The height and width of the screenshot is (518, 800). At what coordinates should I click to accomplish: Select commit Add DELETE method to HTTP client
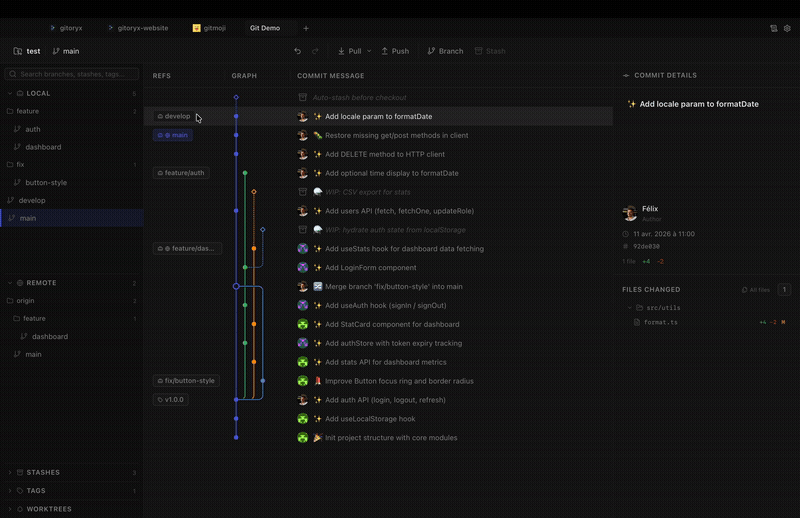pyautogui.click(x=378, y=154)
